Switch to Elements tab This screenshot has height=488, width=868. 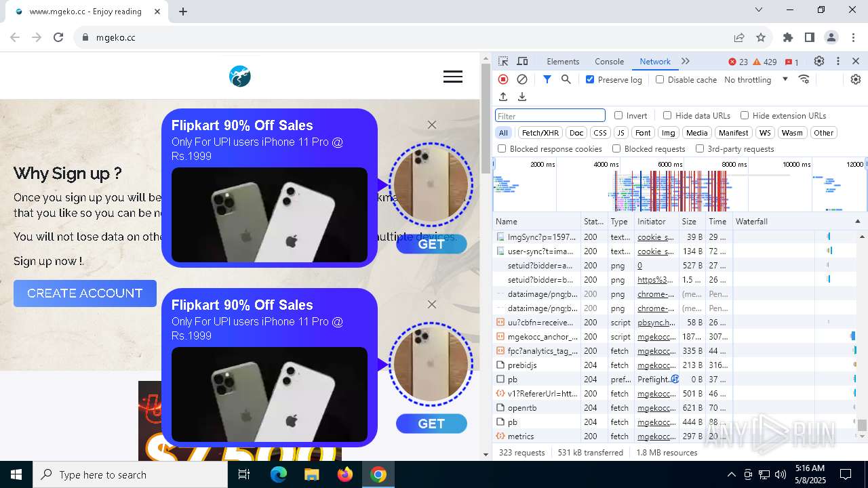(563, 62)
